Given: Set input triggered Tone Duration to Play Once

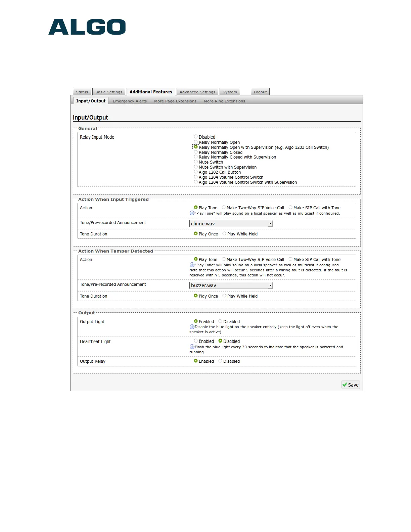Looking at the screenshot, I should click(x=196, y=233).
